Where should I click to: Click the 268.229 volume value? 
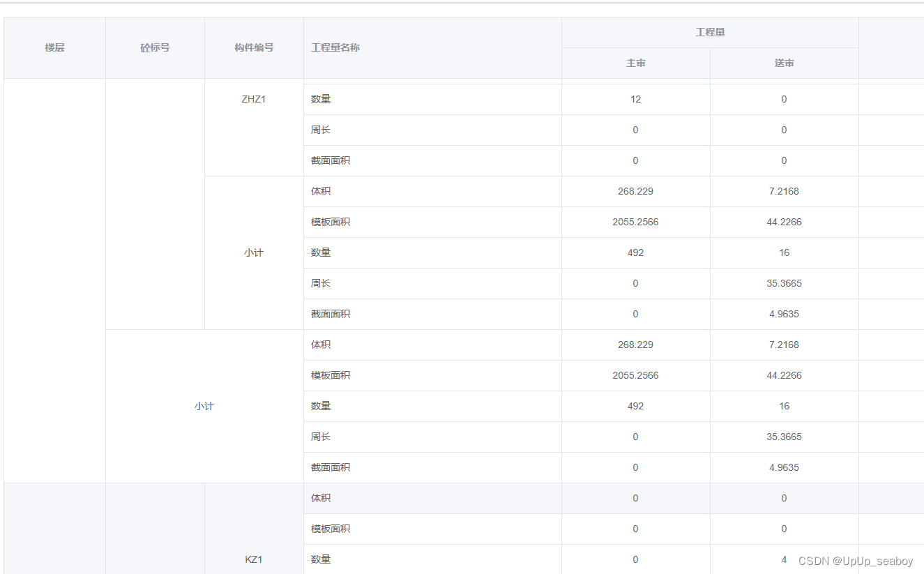click(x=635, y=191)
